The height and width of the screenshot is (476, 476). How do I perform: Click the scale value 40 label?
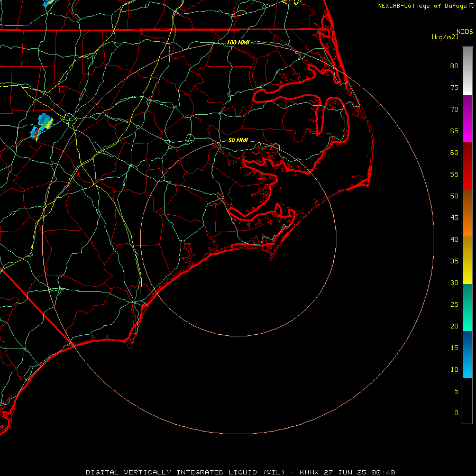tap(454, 240)
